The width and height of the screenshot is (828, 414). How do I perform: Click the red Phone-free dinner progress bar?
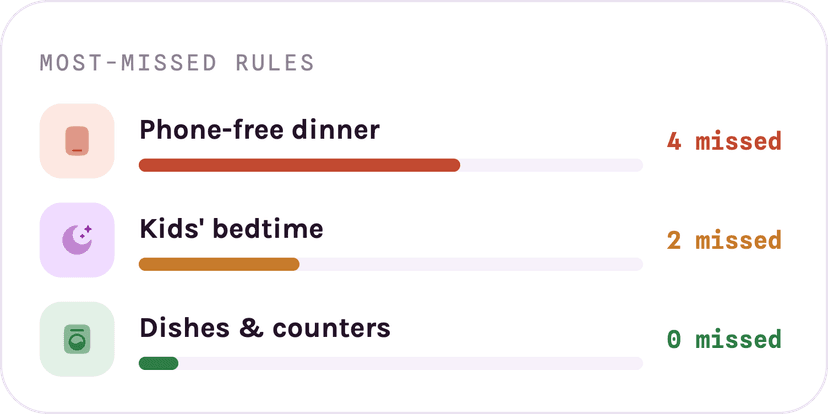click(299, 165)
